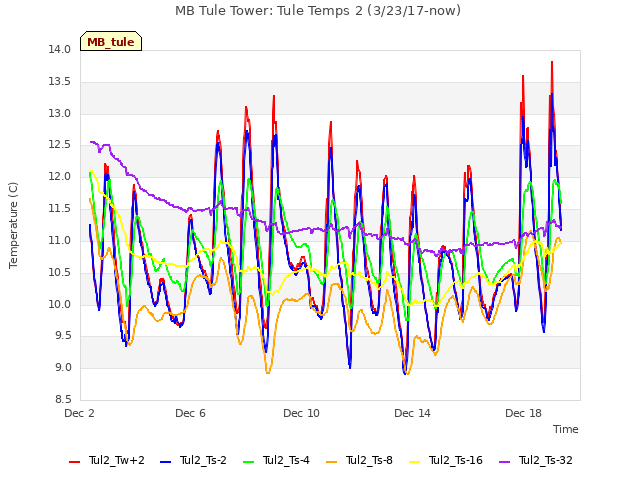Click the 11.5 y-axis value

click(60, 209)
